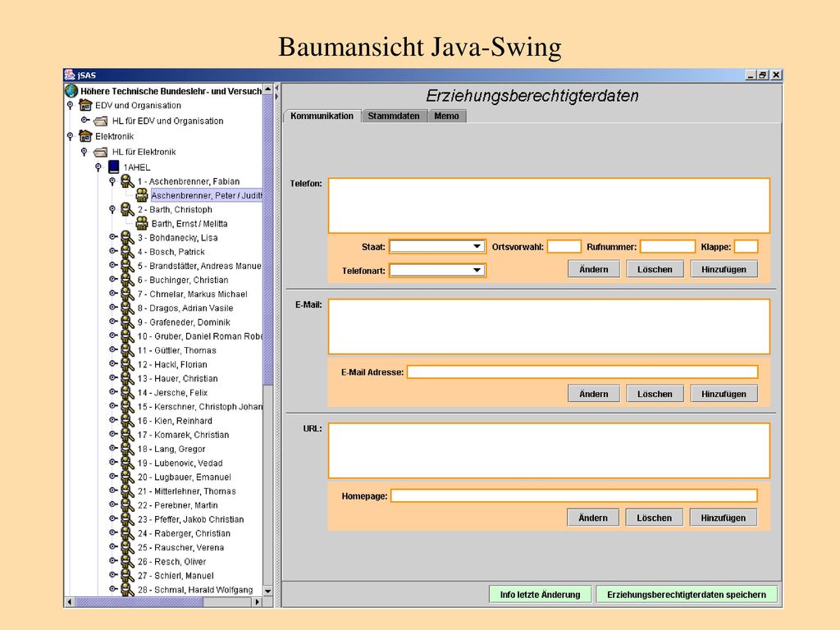Click the student icon for Raberger, Christian

pos(127,533)
